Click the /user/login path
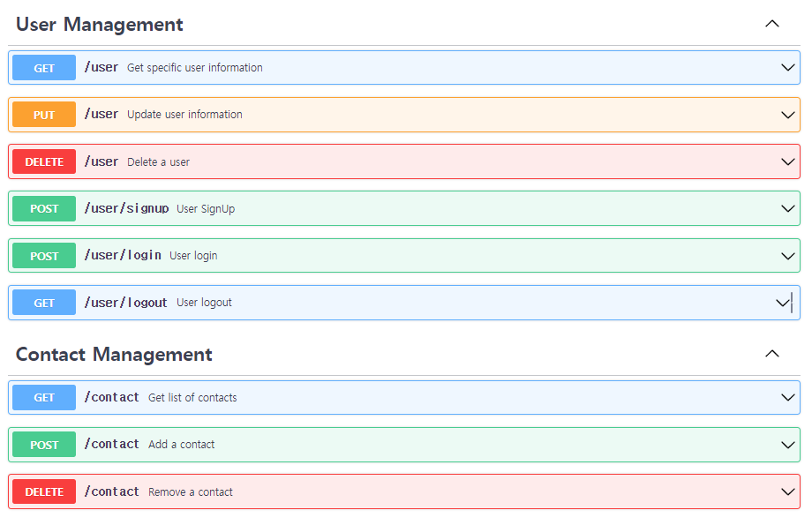 (x=123, y=255)
